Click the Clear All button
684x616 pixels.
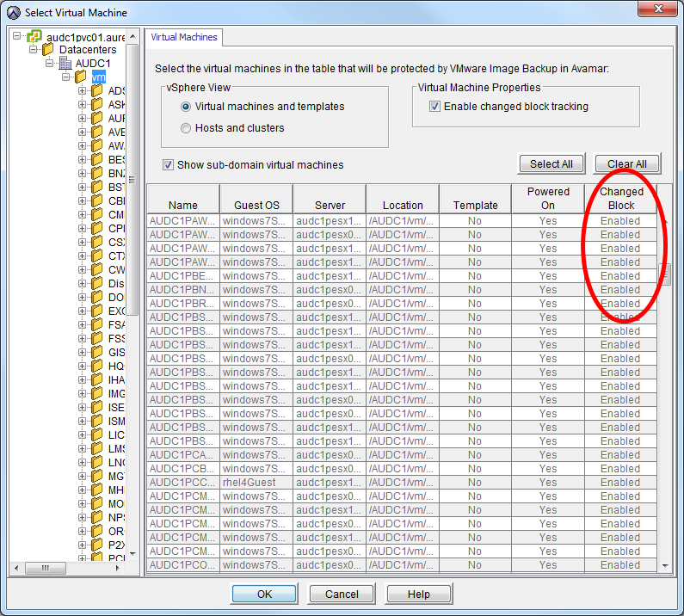(627, 164)
